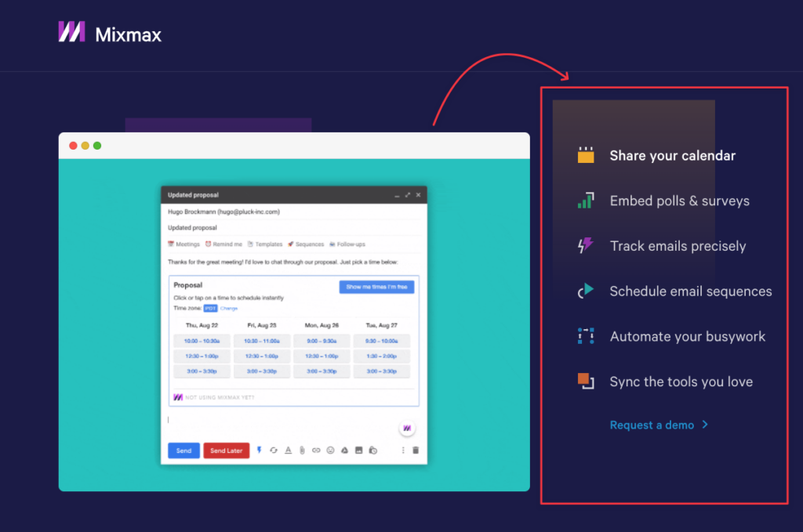The image size is (803, 532).
Task: Pick the 10:30 – 11:00a slot on Fri, Aug 23
Action: (262, 341)
